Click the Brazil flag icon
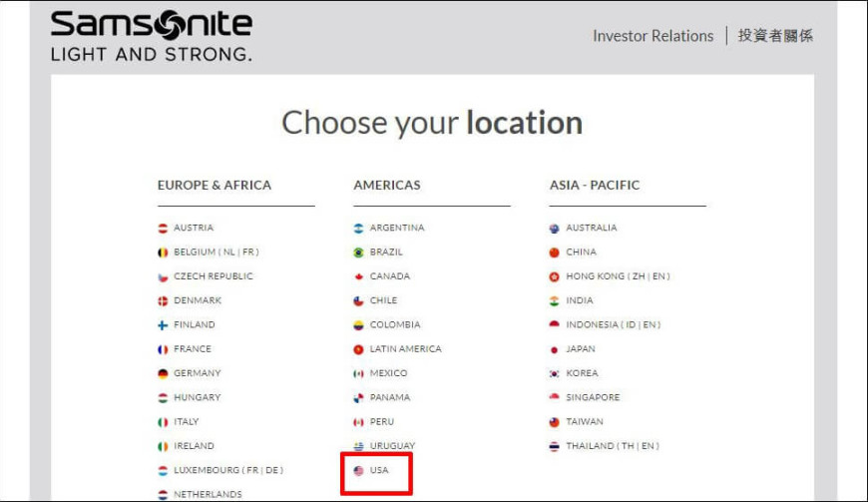The width and height of the screenshot is (868, 502). [359, 252]
